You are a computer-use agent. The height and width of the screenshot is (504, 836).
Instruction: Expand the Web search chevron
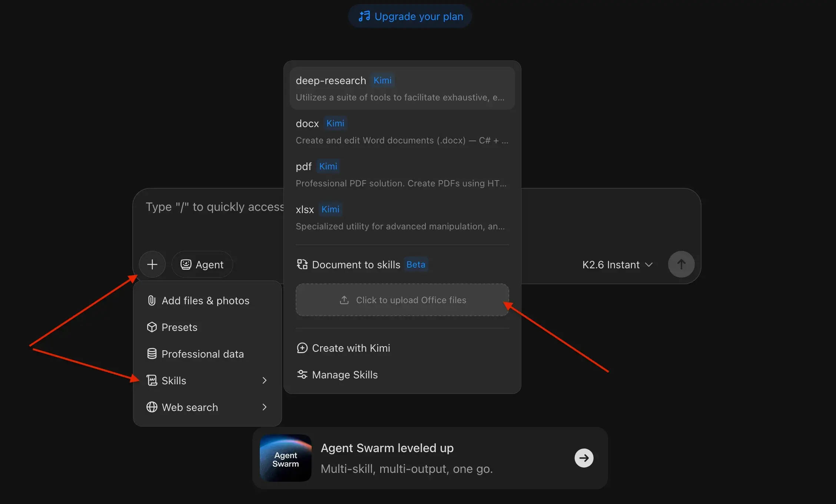pyautogui.click(x=264, y=407)
